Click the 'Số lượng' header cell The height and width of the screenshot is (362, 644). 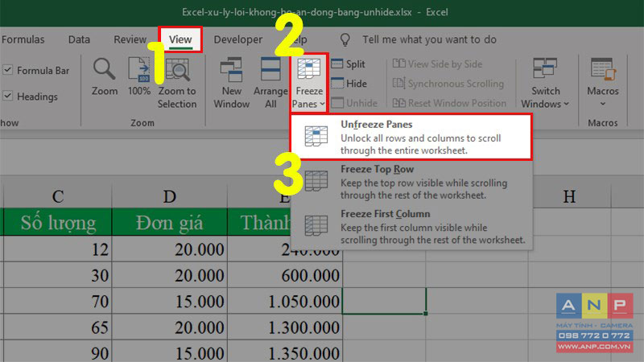click(58, 222)
